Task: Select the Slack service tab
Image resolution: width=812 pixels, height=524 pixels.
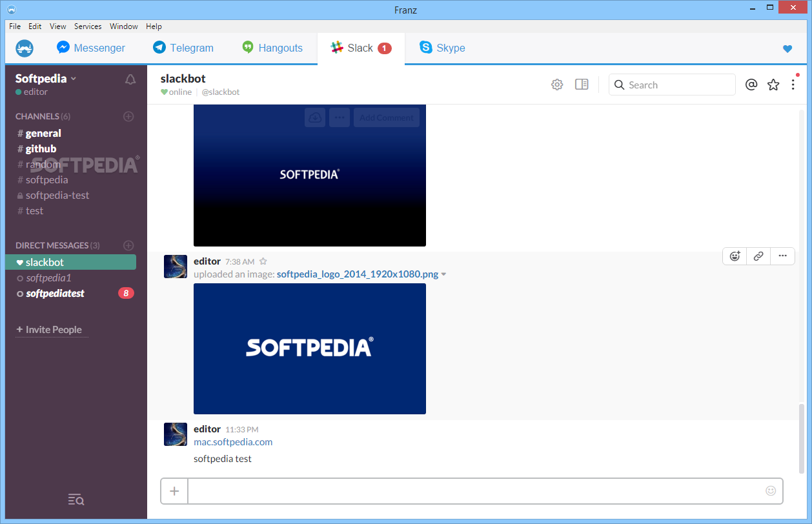Action: point(361,48)
